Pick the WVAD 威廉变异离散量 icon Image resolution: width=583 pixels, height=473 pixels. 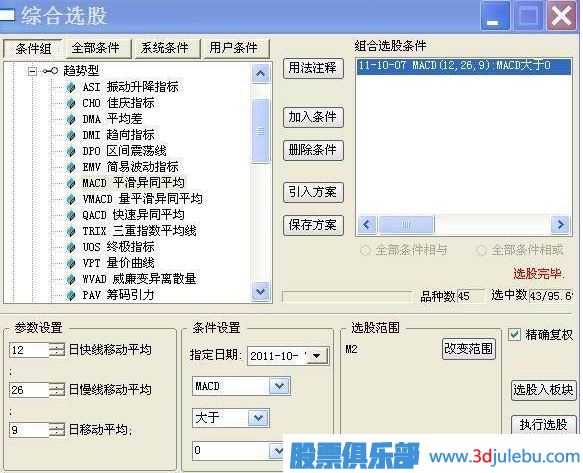pyautogui.click(x=71, y=279)
